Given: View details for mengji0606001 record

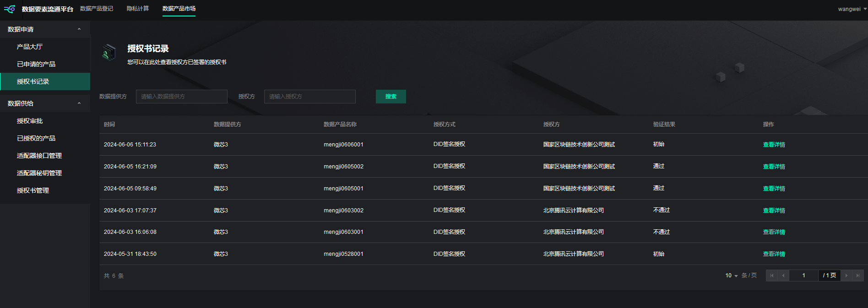Looking at the screenshot, I should 774,145.
